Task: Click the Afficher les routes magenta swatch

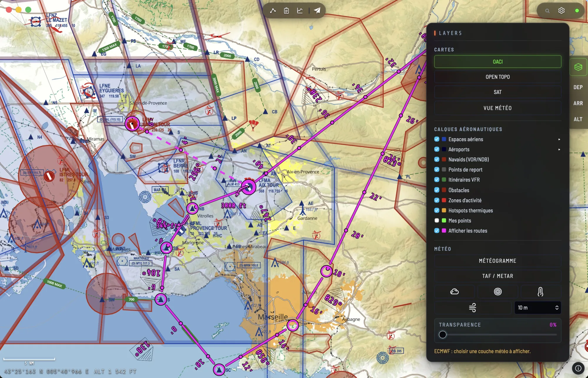Action: (444, 231)
